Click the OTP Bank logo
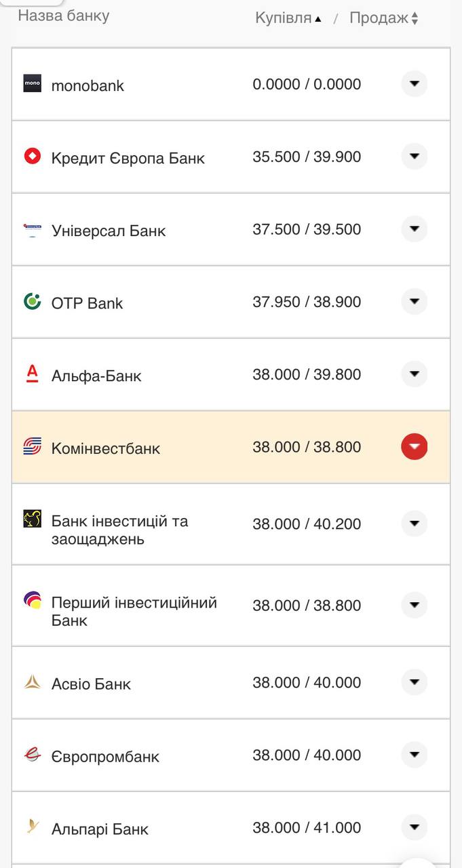Viewport: 462px width, 868px height. coord(33,302)
